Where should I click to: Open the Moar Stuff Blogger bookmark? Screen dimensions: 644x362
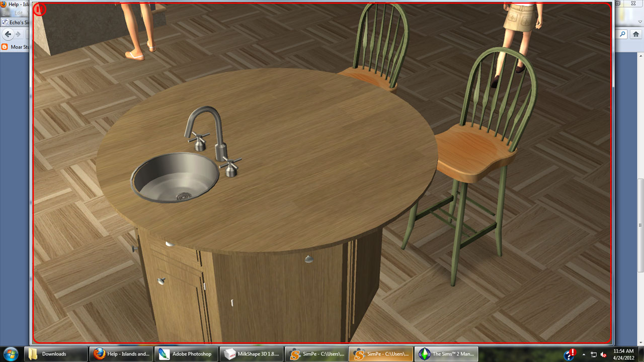pos(15,47)
